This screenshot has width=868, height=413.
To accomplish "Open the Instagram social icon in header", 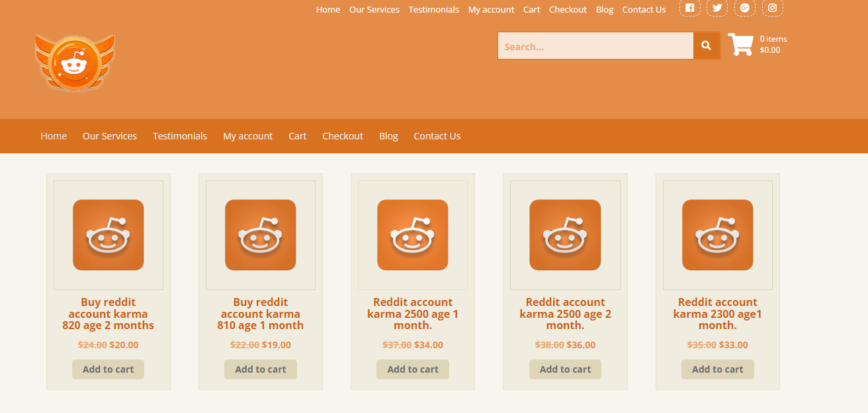I will tap(773, 8).
